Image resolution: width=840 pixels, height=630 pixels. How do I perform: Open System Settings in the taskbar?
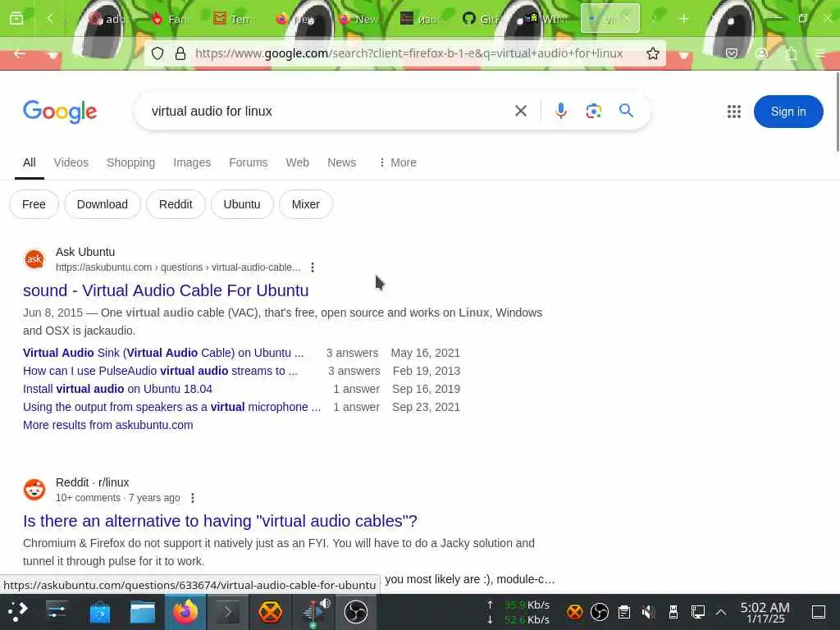tap(57, 612)
